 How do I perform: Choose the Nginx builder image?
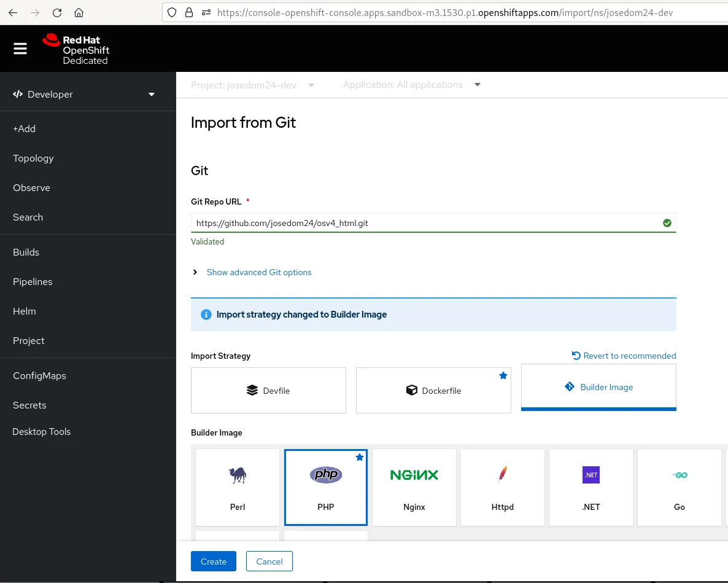[414, 487]
